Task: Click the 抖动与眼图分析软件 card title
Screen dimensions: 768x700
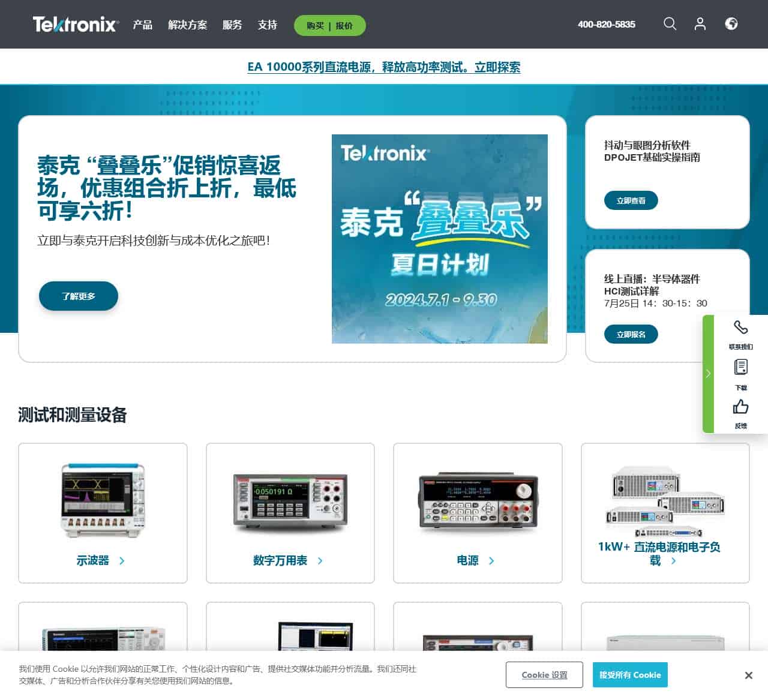Action: 652,151
